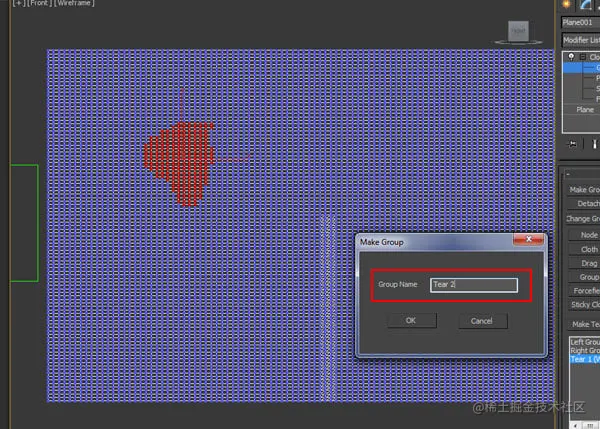Click the Forcefield button

584,291
